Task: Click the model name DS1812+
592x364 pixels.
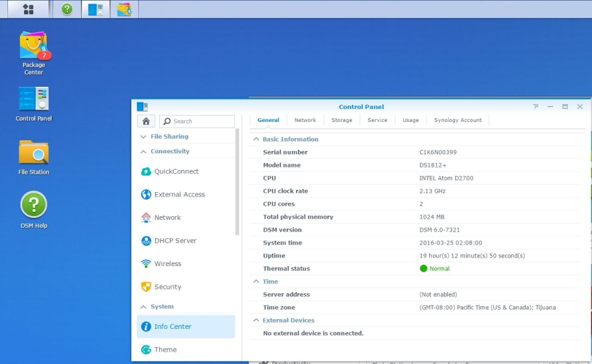Action: (433, 165)
